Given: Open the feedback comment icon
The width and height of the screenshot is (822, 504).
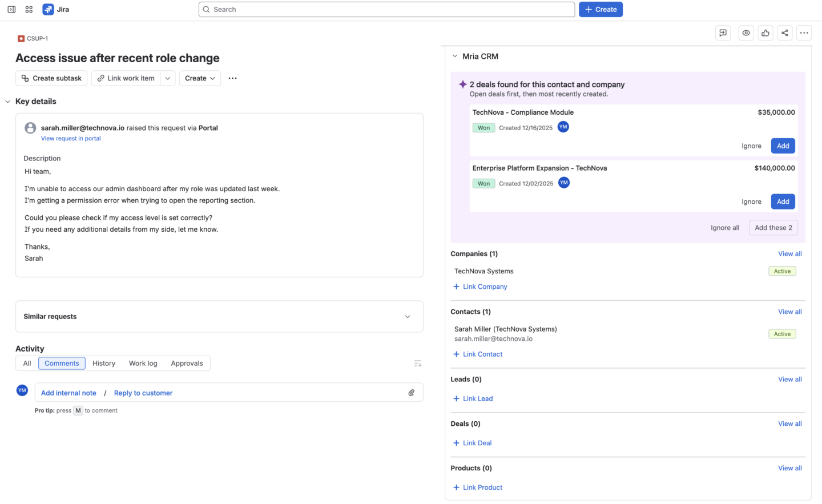Looking at the screenshot, I should click(723, 33).
